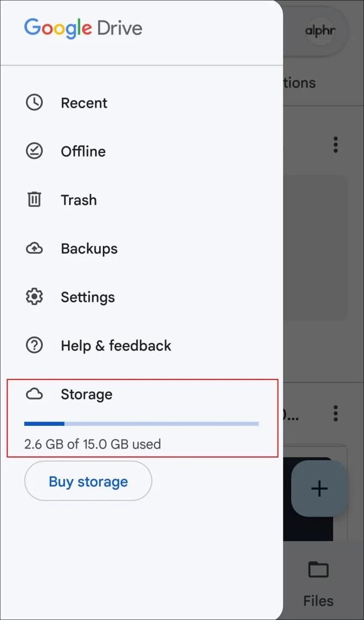Open the Files tab folder icon
Screen dimensions: 364x620
[x=318, y=570]
